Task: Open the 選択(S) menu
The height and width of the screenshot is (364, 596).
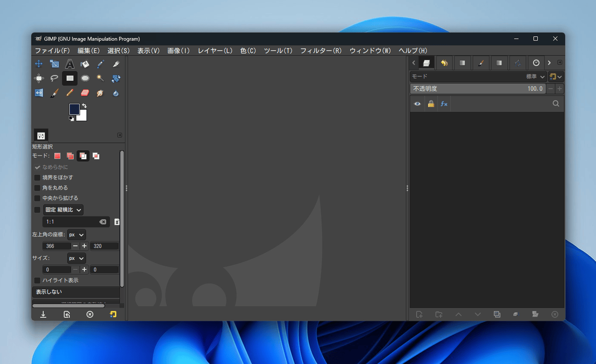Action: 118,51
